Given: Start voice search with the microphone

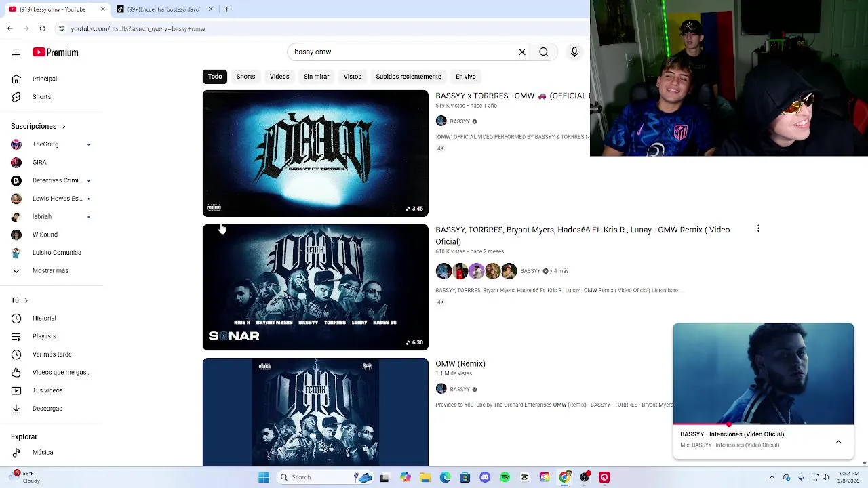Looking at the screenshot, I should pos(574,52).
